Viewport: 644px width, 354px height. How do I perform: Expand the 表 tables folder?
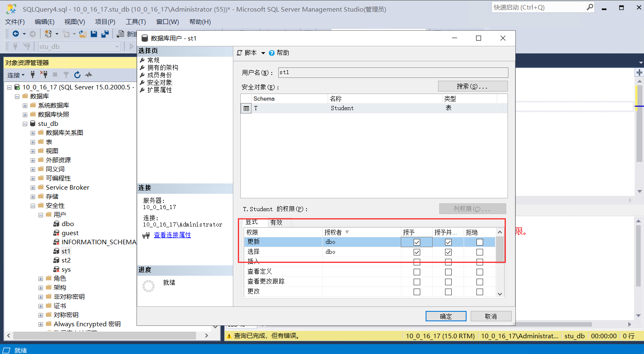33,142
